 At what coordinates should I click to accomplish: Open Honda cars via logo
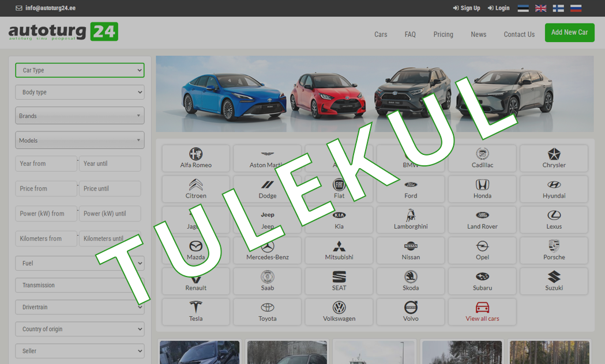pos(482,184)
